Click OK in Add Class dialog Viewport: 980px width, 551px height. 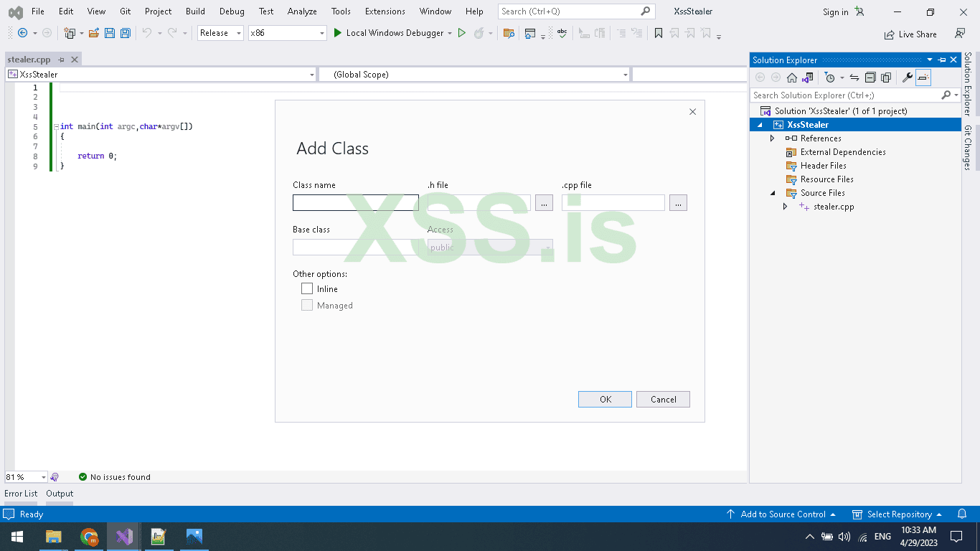[606, 400]
